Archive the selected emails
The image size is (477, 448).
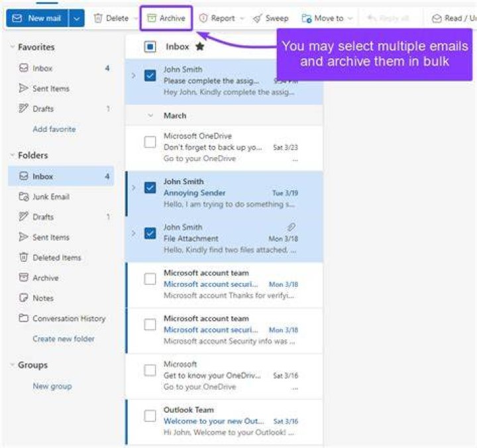pos(166,19)
